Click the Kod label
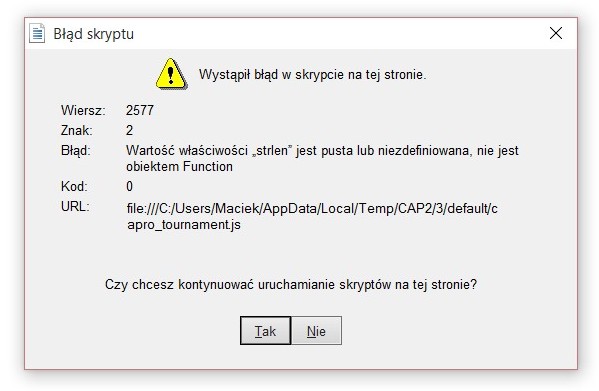The height and width of the screenshot is (391, 599). 74,186
